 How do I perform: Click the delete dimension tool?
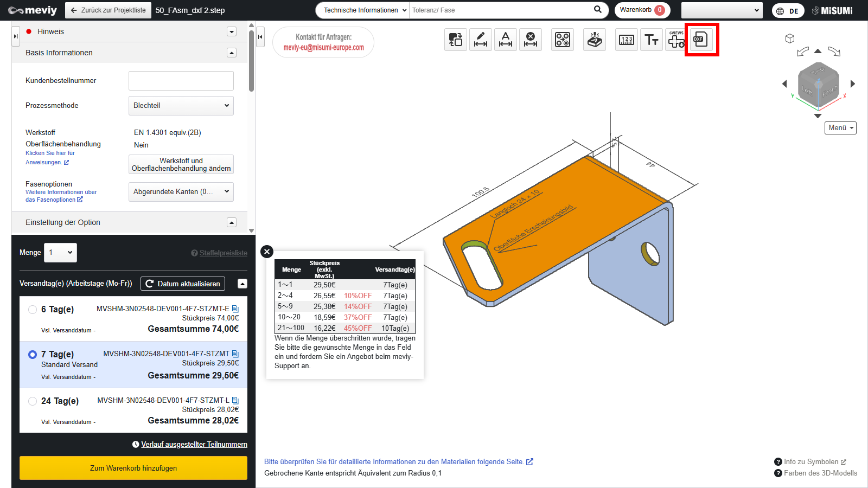531,40
